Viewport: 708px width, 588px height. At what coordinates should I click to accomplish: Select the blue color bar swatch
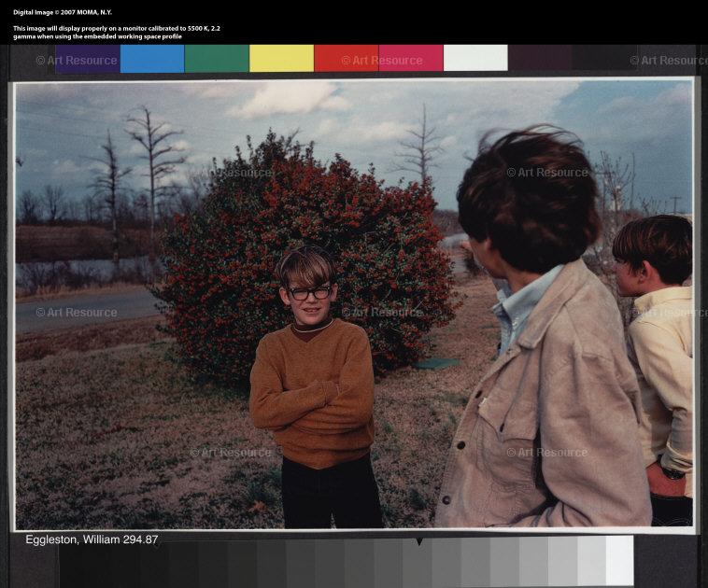tap(152, 59)
